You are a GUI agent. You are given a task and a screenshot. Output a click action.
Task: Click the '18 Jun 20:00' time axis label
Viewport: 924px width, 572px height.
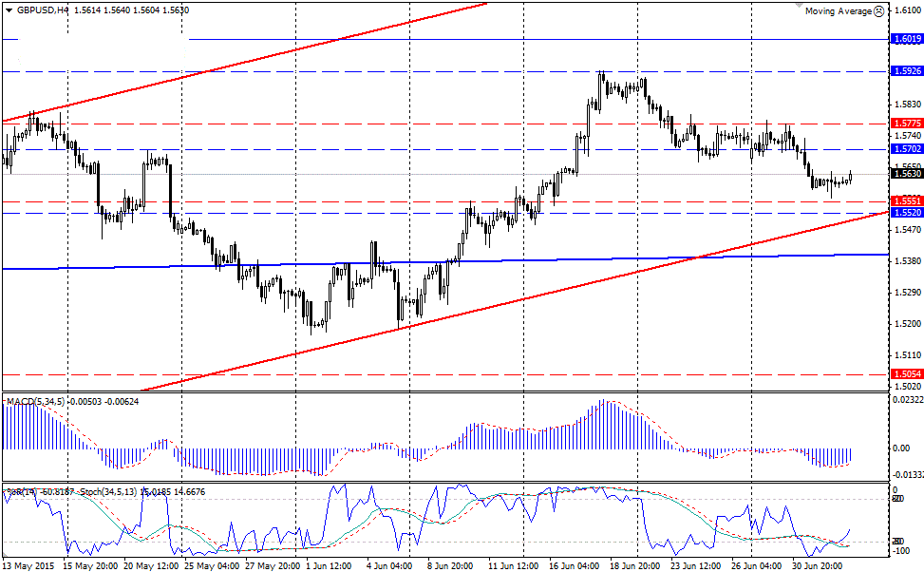coord(634,566)
